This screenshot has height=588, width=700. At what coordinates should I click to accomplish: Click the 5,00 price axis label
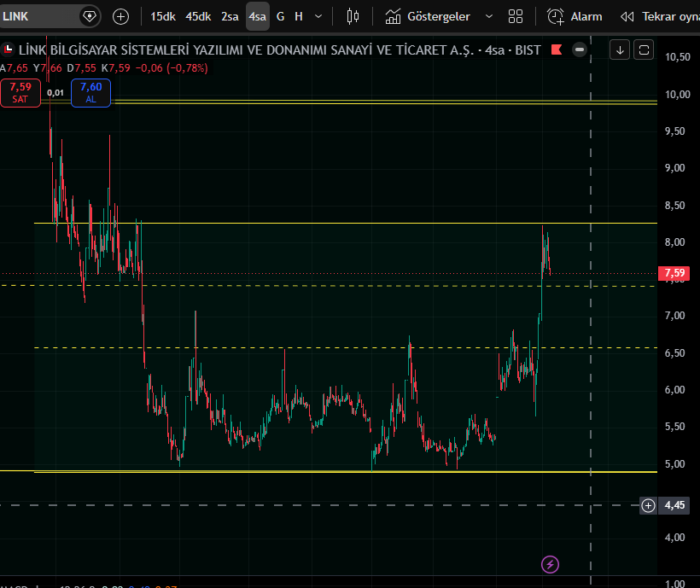[674, 464]
